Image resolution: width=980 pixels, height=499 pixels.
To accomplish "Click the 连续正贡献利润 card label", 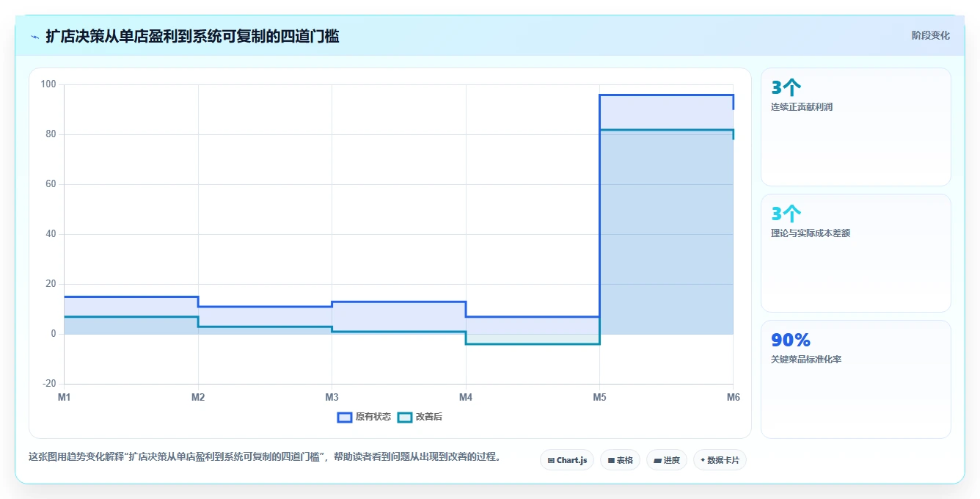I will tap(802, 107).
